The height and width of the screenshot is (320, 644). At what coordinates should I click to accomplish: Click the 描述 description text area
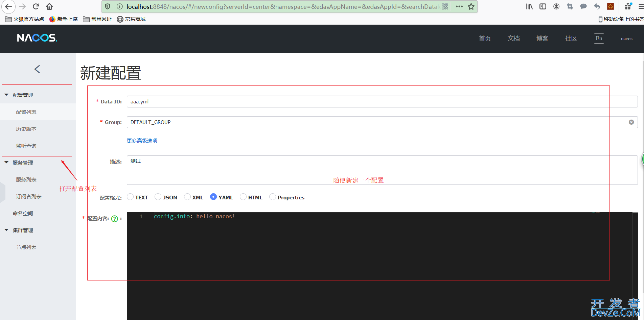(382, 170)
